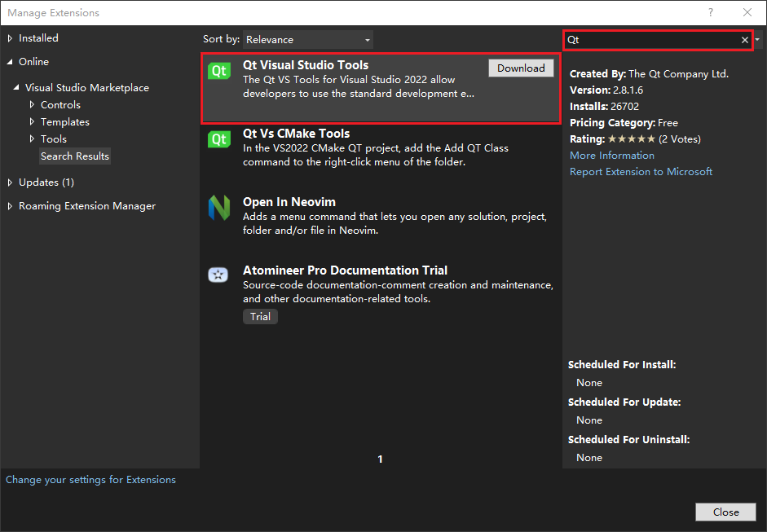Click the Source-code documentation-comment description
The width and height of the screenshot is (767, 532).
click(399, 292)
